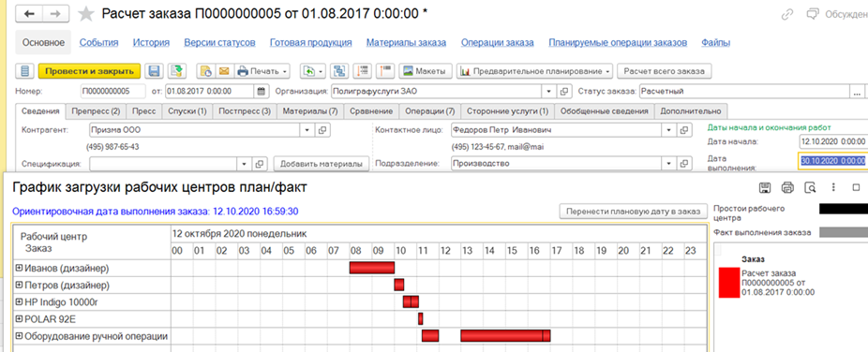The height and width of the screenshot is (352, 868).
Task: Click the back arrow navigation button
Action: (29, 14)
